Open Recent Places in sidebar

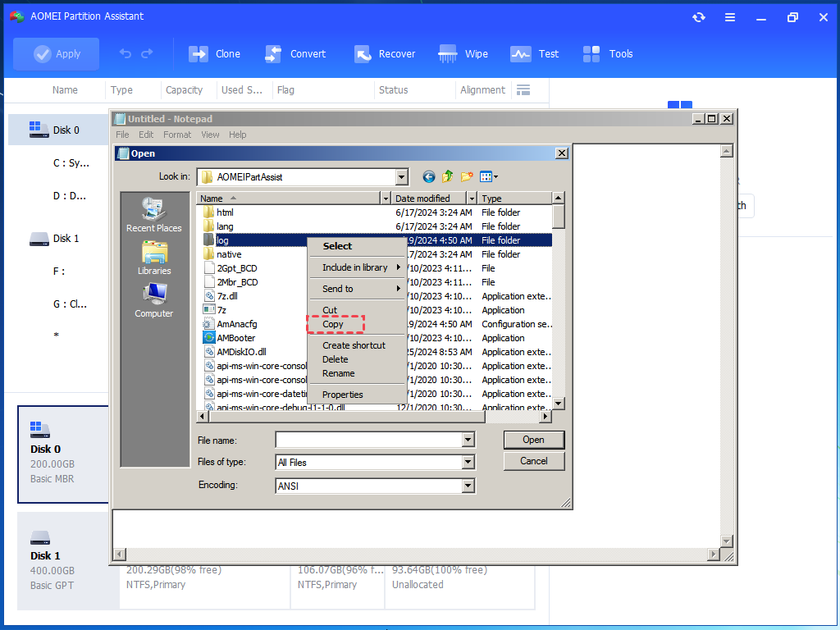pyautogui.click(x=154, y=215)
